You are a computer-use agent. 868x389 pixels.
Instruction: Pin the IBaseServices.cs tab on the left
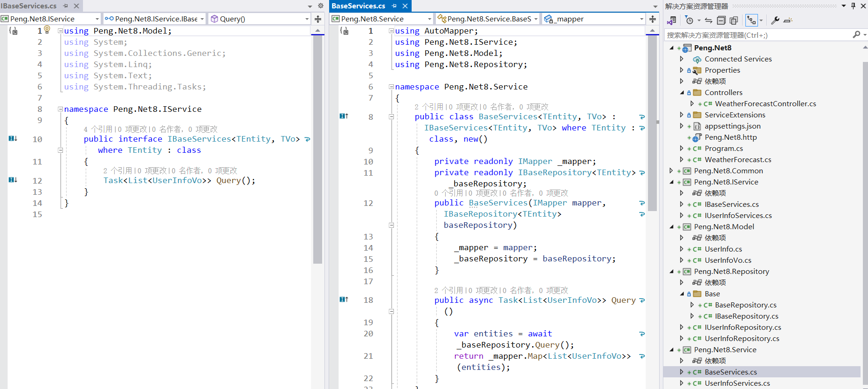pos(66,6)
